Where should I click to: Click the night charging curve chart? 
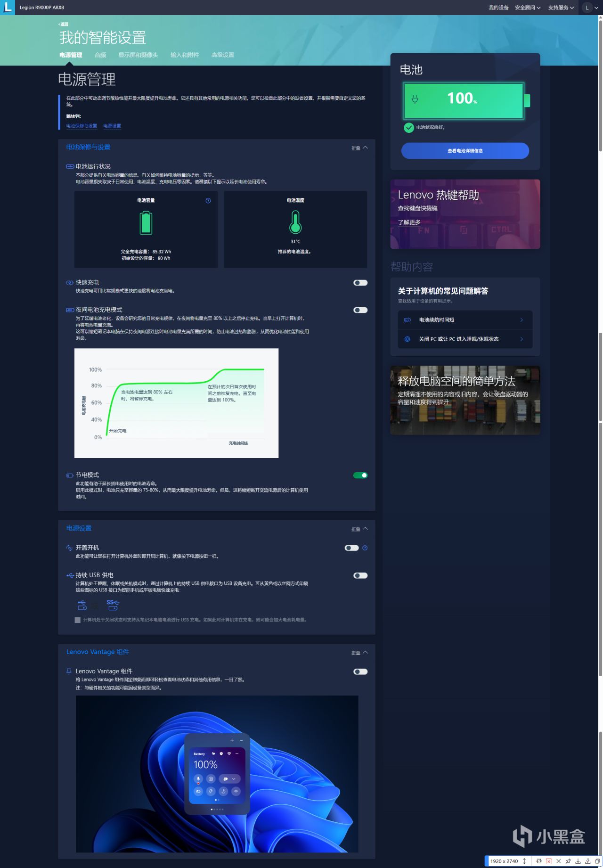[x=176, y=403]
